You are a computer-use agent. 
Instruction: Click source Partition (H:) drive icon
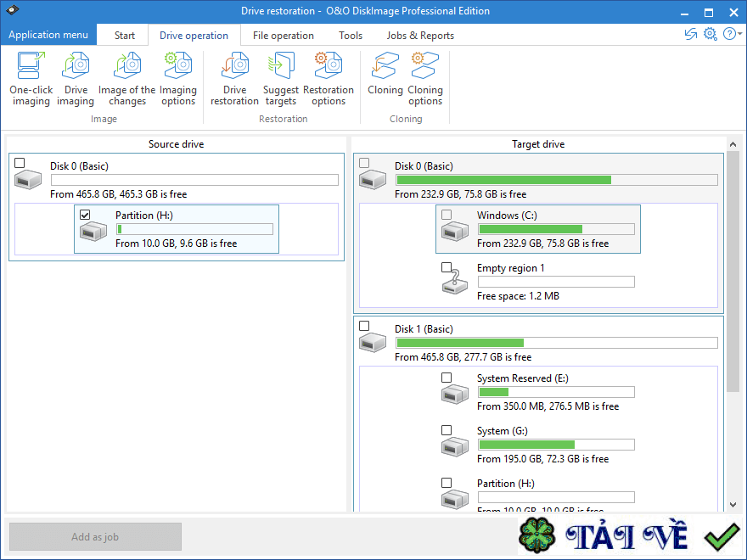93,232
